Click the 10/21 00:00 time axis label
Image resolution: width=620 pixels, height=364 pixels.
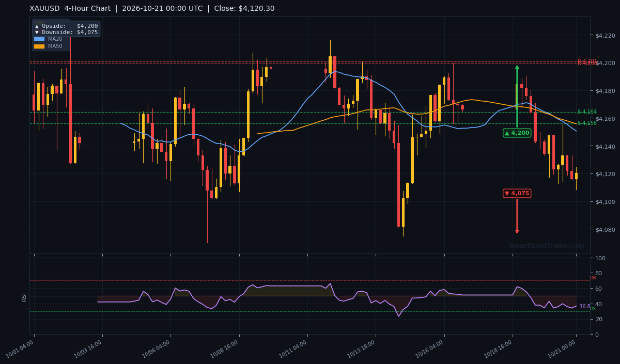(x=563, y=349)
